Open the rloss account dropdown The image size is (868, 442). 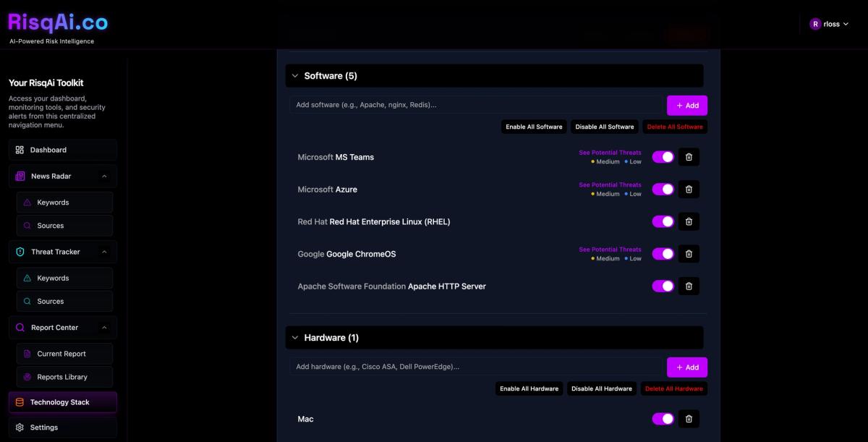click(830, 24)
